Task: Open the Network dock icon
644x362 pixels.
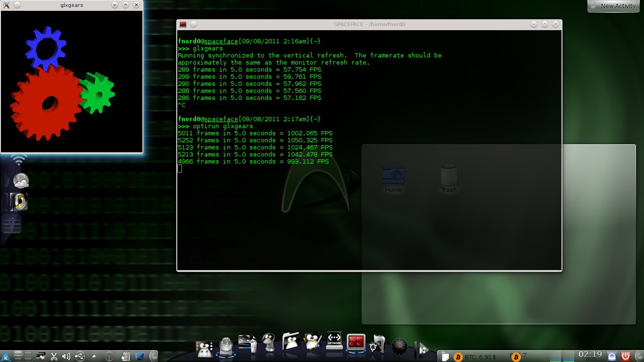Action: point(334,340)
